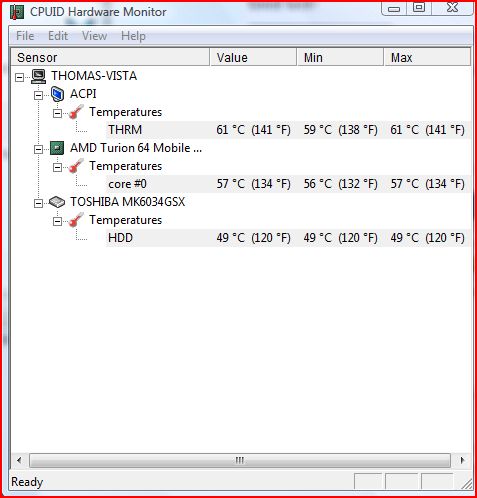Open the File menu
Image resolution: width=477 pixels, height=498 pixels.
click(x=25, y=36)
